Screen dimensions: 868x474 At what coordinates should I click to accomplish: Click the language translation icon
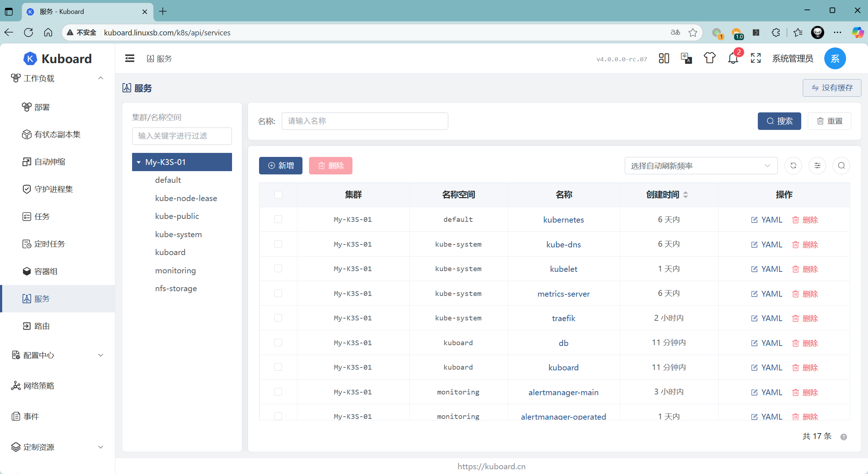(x=686, y=58)
